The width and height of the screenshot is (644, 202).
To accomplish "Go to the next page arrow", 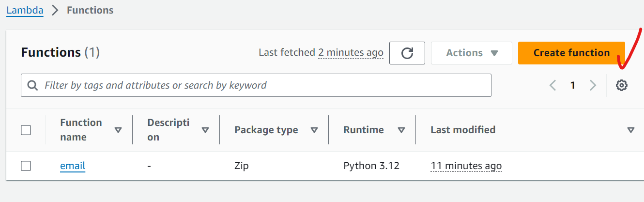I will click(593, 86).
